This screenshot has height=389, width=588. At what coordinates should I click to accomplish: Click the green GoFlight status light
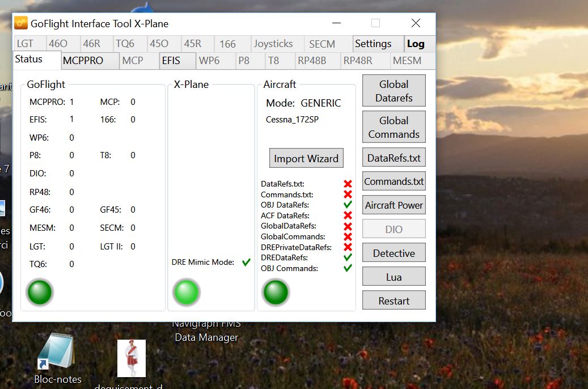tap(40, 293)
